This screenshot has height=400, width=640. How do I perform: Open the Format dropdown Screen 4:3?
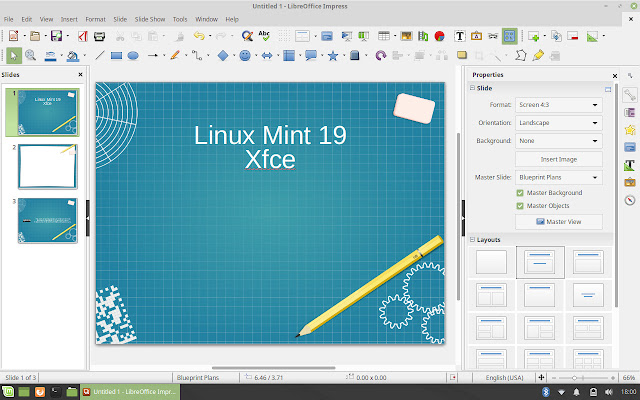coord(558,105)
